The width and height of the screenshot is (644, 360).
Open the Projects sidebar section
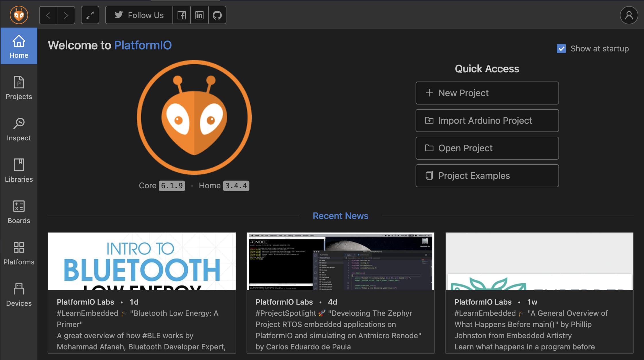19,88
